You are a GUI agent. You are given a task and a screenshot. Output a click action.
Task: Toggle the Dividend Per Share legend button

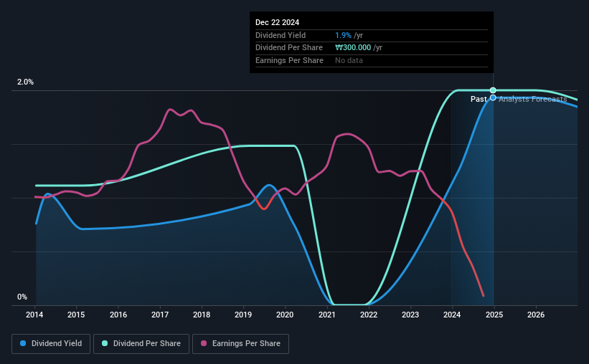(141, 344)
